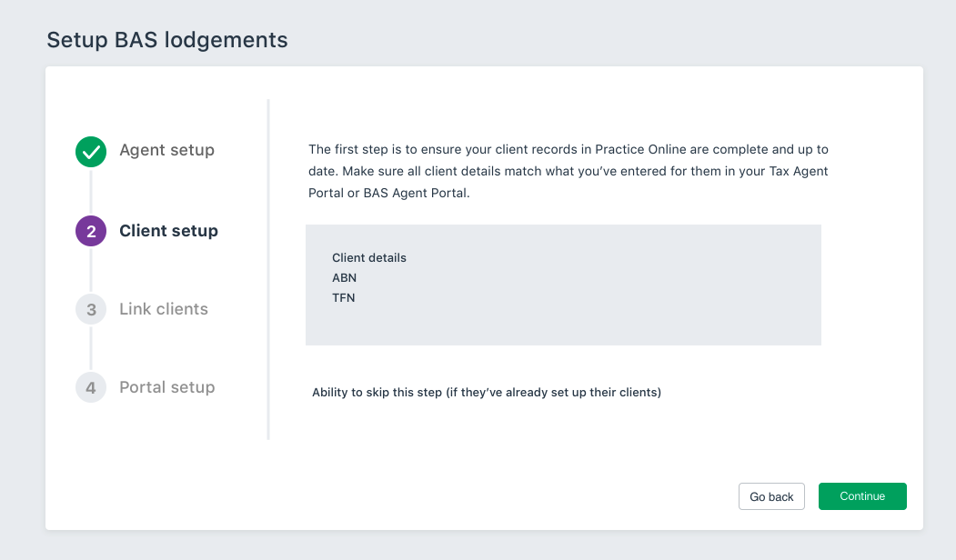The image size is (956, 560).
Task: Click connector line between Link clients and Portal setup
Action: click(91, 348)
